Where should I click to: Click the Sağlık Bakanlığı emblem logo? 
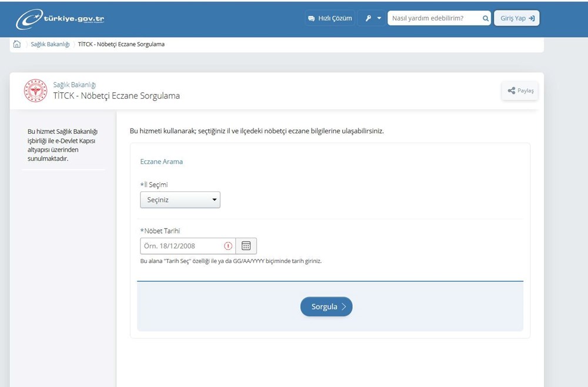coord(35,90)
